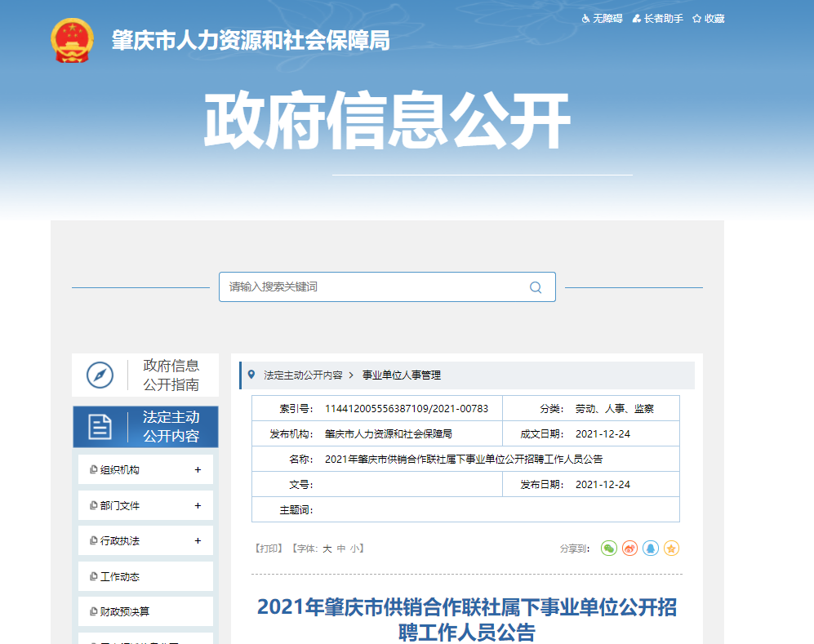
Task: Share the article to QQ
Action: tap(650, 548)
